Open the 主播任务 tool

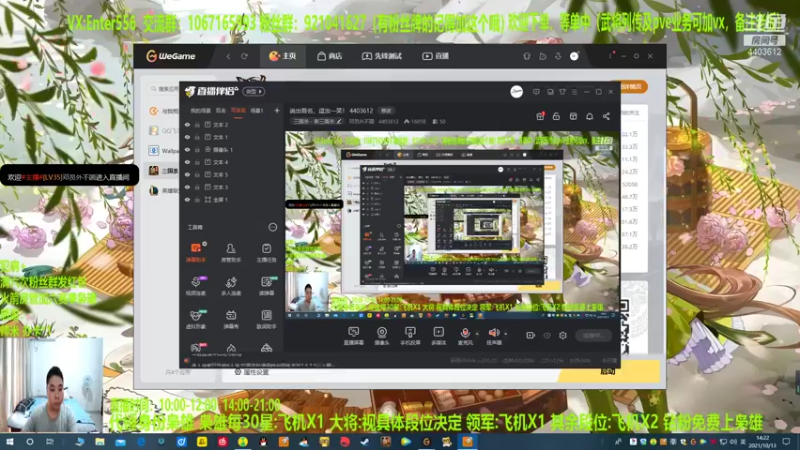[x=266, y=253]
